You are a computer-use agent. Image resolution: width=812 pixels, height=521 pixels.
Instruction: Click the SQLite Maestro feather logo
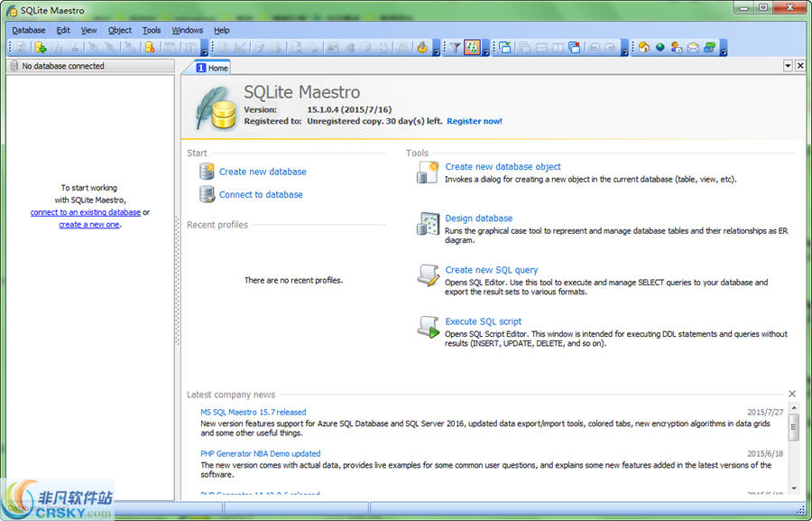(216, 107)
